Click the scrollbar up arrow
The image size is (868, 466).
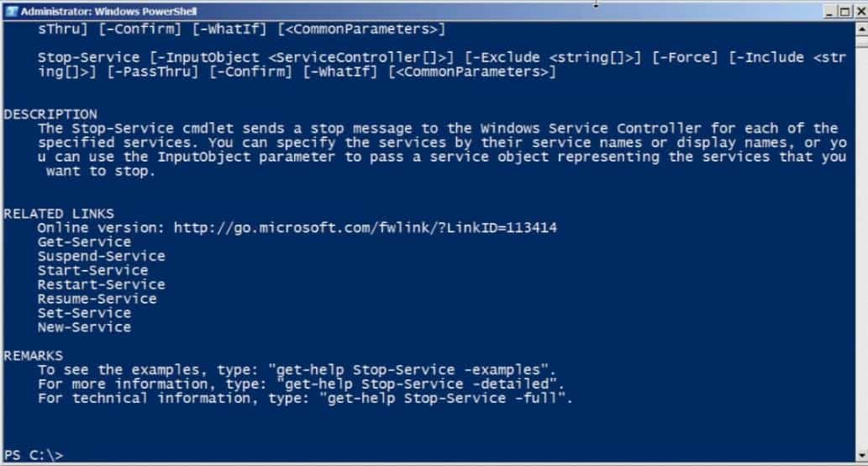862,28
